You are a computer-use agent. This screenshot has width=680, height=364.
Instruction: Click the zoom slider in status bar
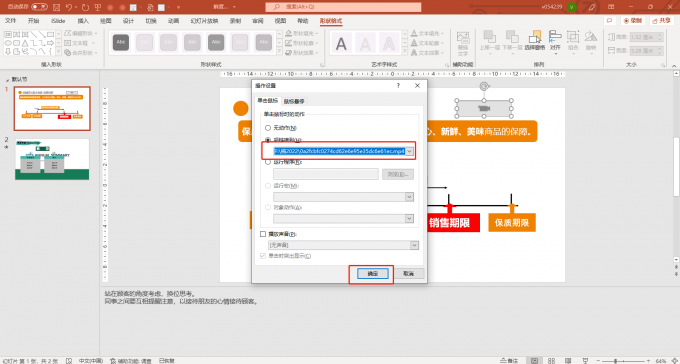point(624,361)
